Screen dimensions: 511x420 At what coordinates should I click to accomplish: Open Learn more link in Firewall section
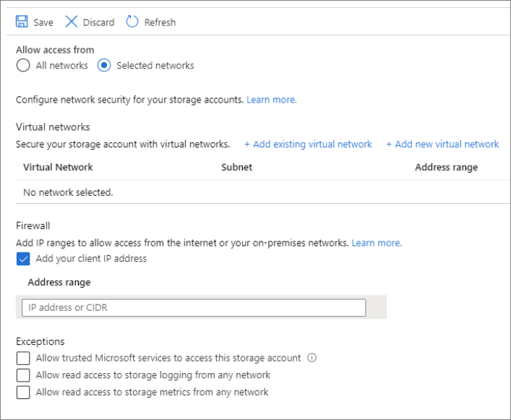[x=377, y=243]
